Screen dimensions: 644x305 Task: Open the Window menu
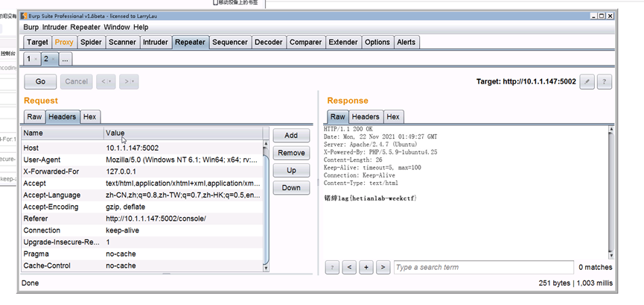117,27
